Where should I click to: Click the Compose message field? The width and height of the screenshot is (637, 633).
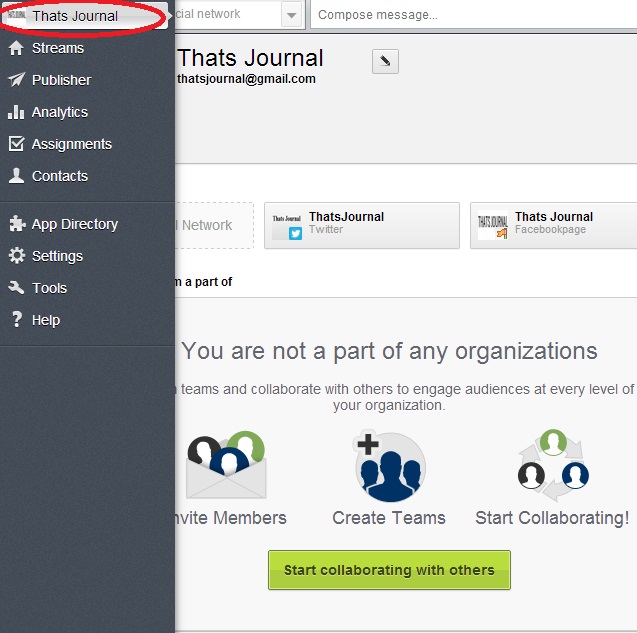[x=474, y=15]
